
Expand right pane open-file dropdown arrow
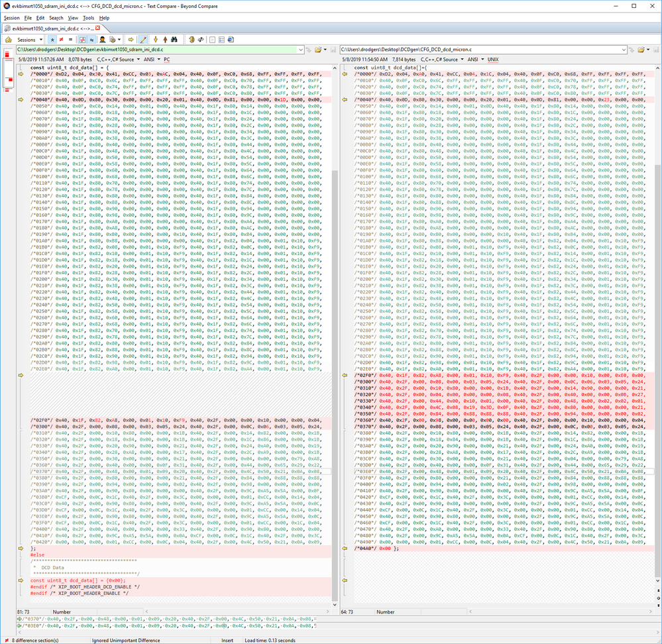[x=648, y=50]
